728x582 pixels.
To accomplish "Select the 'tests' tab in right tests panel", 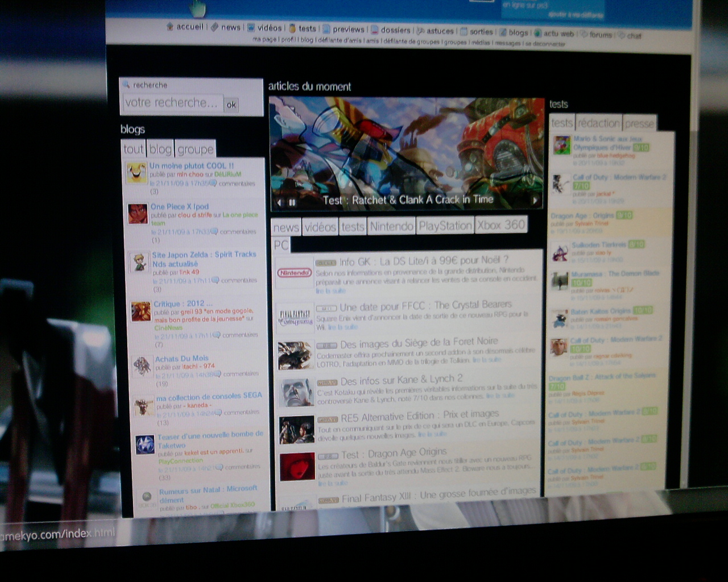I will point(562,123).
